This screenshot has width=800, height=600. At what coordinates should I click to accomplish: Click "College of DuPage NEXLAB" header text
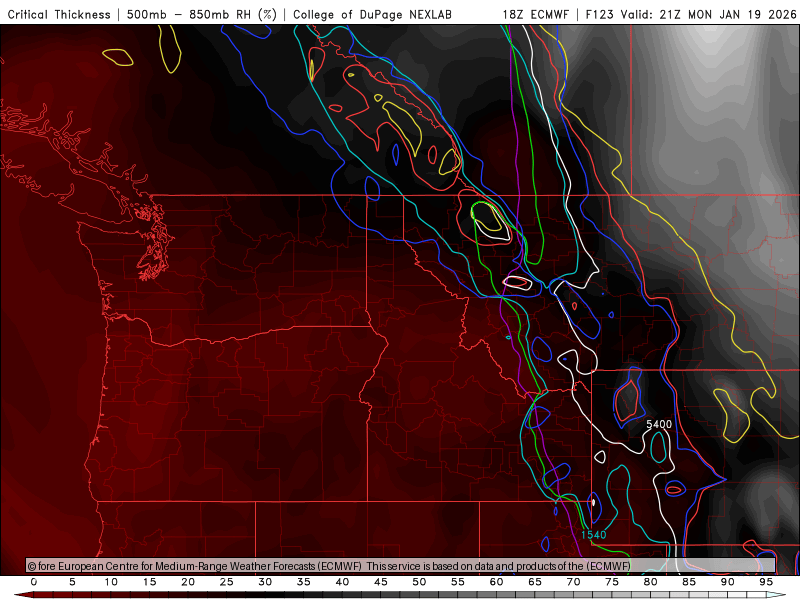(372, 15)
